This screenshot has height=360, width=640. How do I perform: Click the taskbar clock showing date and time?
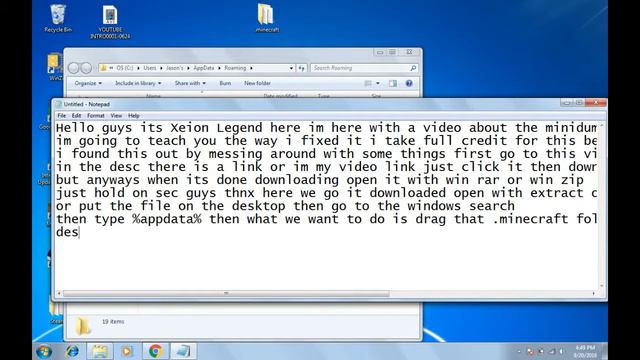pos(586,351)
